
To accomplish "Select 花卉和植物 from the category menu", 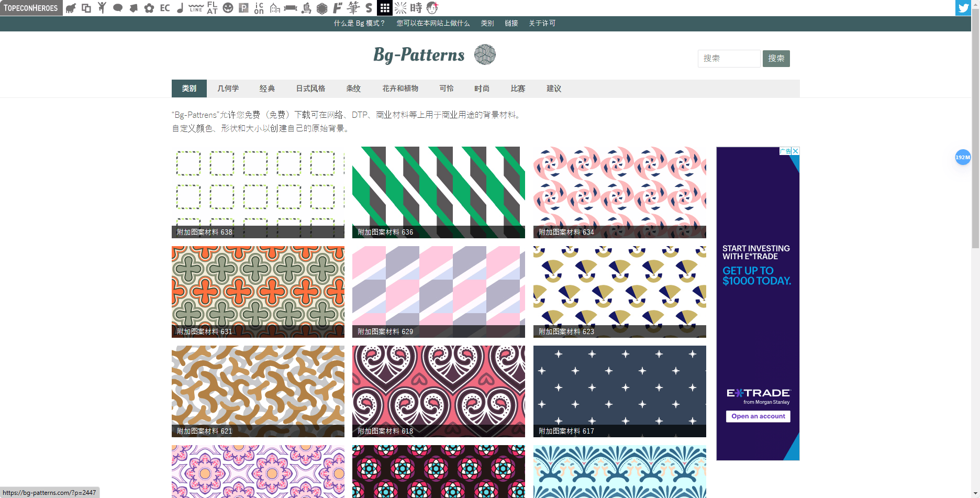I will (399, 88).
